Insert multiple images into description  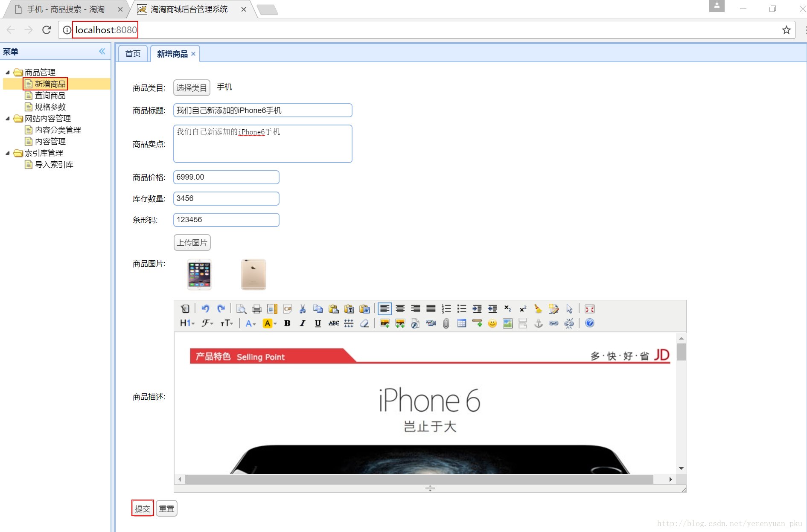[400, 323]
